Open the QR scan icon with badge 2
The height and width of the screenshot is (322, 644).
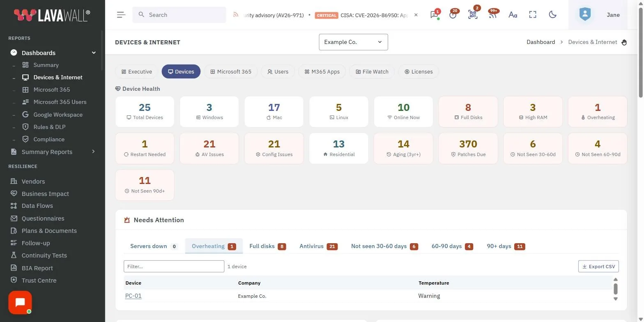click(x=473, y=15)
